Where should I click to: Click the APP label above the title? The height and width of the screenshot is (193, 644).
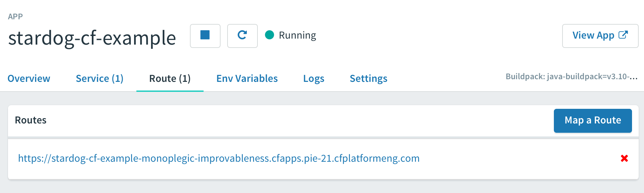click(x=15, y=17)
